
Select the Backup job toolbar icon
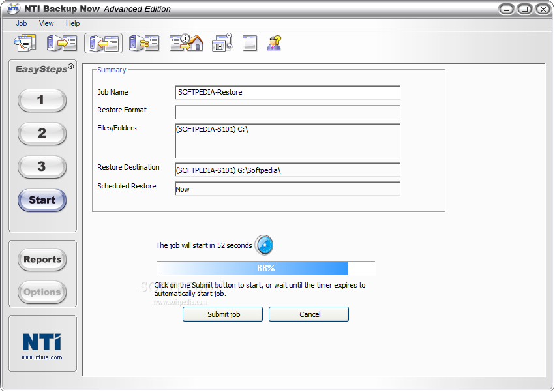tap(62, 43)
